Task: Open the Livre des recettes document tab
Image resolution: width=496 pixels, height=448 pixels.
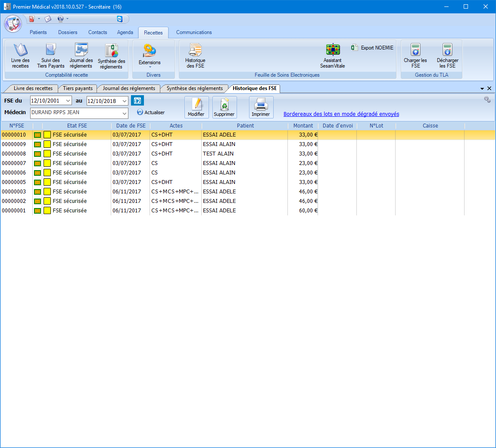Action: [x=33, y=88]
